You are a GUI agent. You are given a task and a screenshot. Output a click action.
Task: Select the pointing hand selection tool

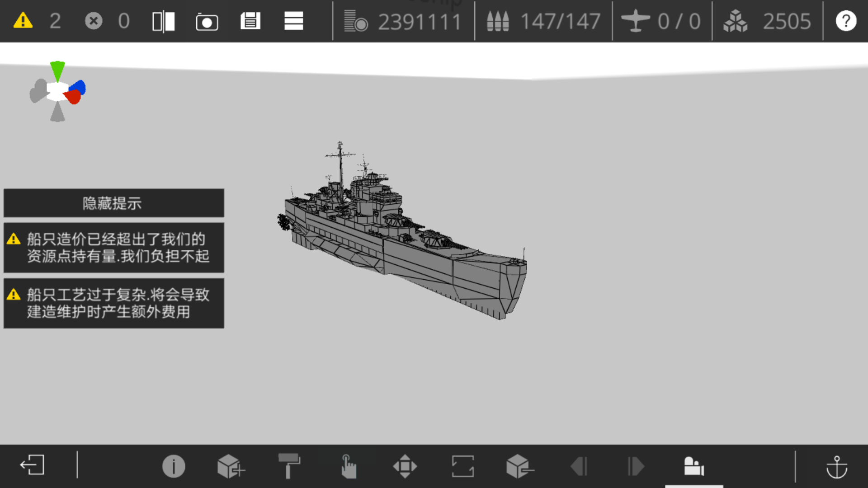[x=348, y=466]
